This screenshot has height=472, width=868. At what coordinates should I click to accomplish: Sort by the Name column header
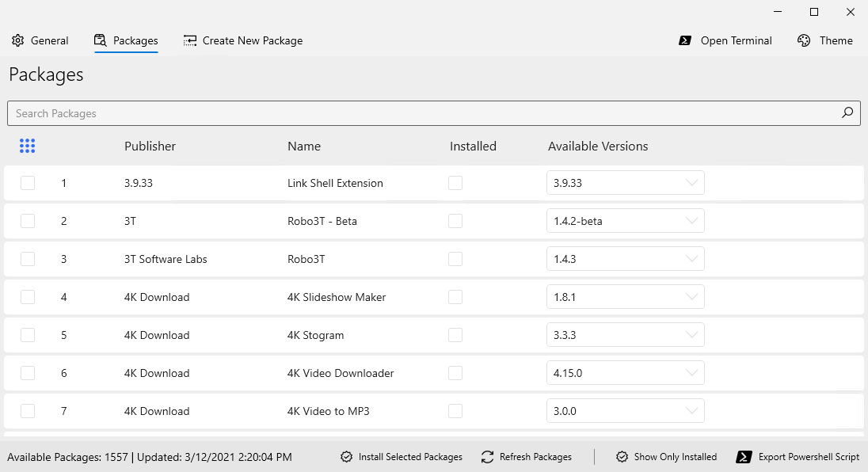304,146
